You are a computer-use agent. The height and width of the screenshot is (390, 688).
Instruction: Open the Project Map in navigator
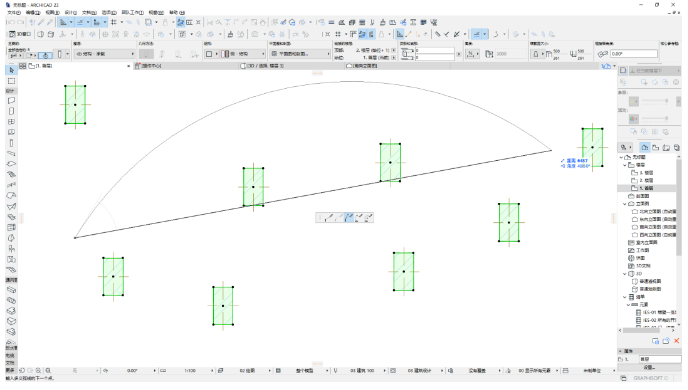645,147
